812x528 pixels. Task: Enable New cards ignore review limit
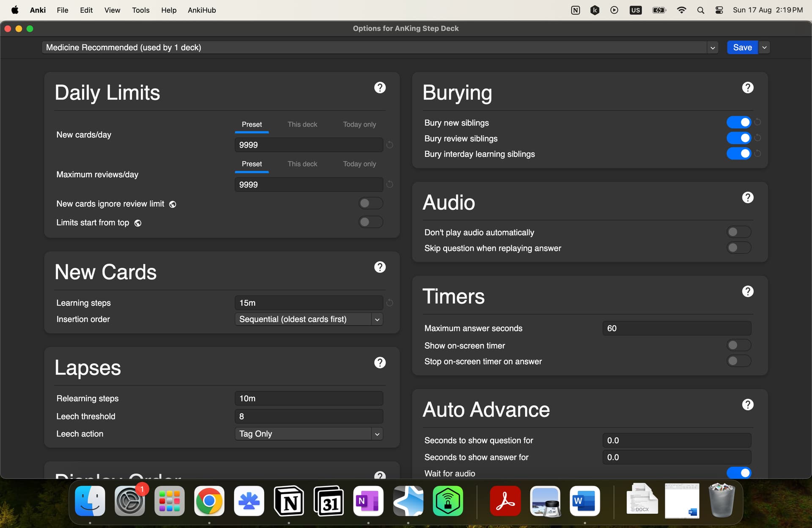pyautogui.click(x=370, y=203)
